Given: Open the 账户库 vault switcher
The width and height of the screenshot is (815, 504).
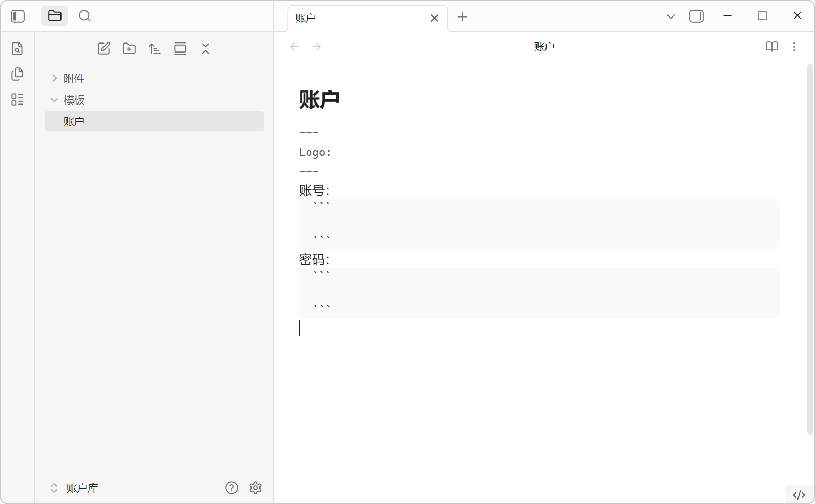Looking at the screenshot, I should coord(75,488).
